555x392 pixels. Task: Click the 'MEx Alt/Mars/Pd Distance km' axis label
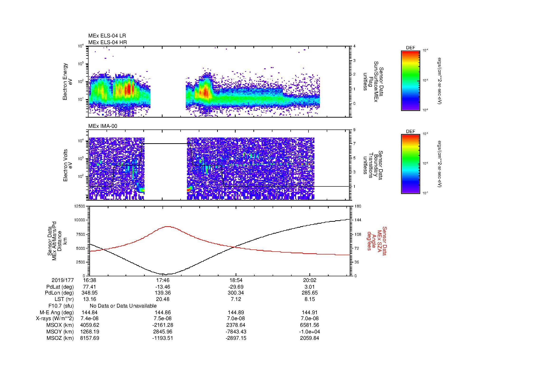58,241
